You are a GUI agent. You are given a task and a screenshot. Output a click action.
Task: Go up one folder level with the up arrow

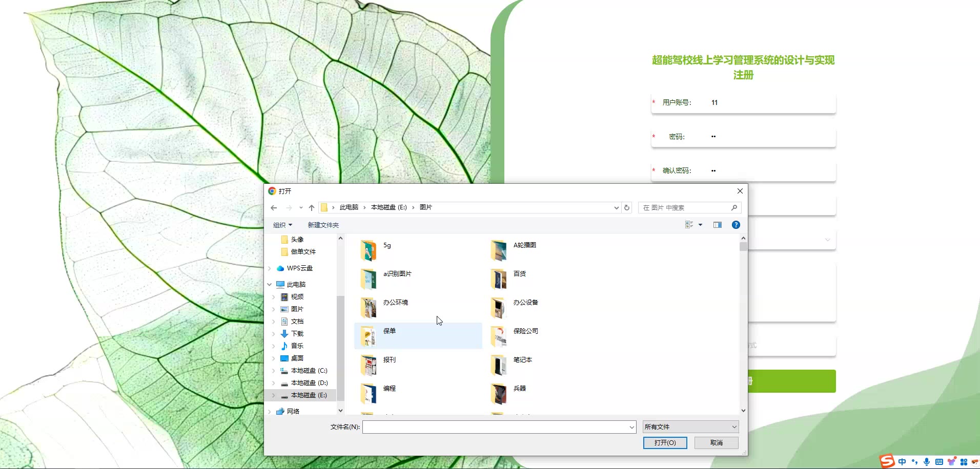(312, 208)
